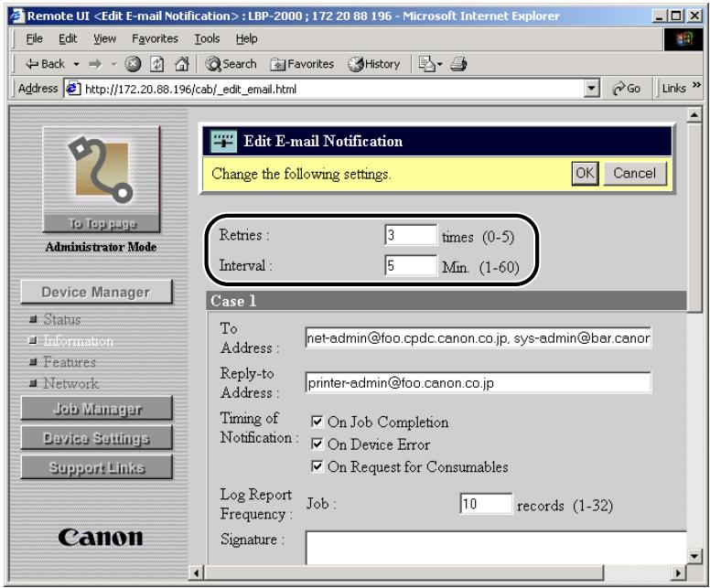Click the Device Settings button
This screenshot has width=710, height=588.
click(x=96, y=438)
